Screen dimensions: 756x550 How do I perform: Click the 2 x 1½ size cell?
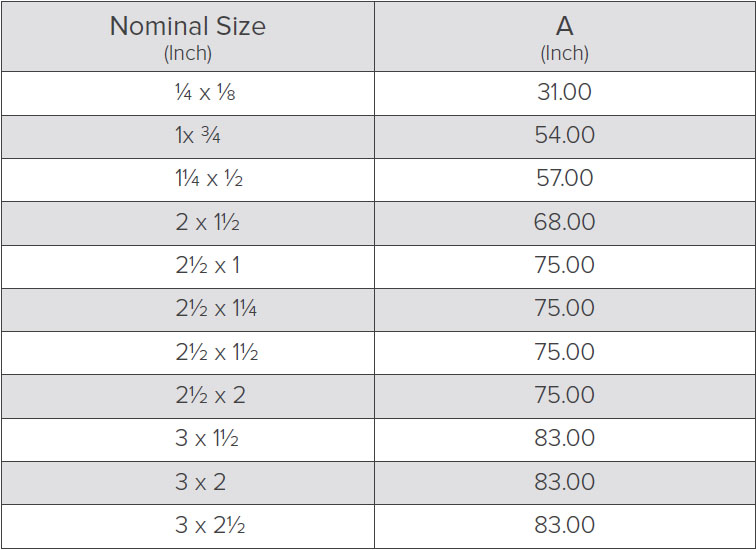click(188, 223)
